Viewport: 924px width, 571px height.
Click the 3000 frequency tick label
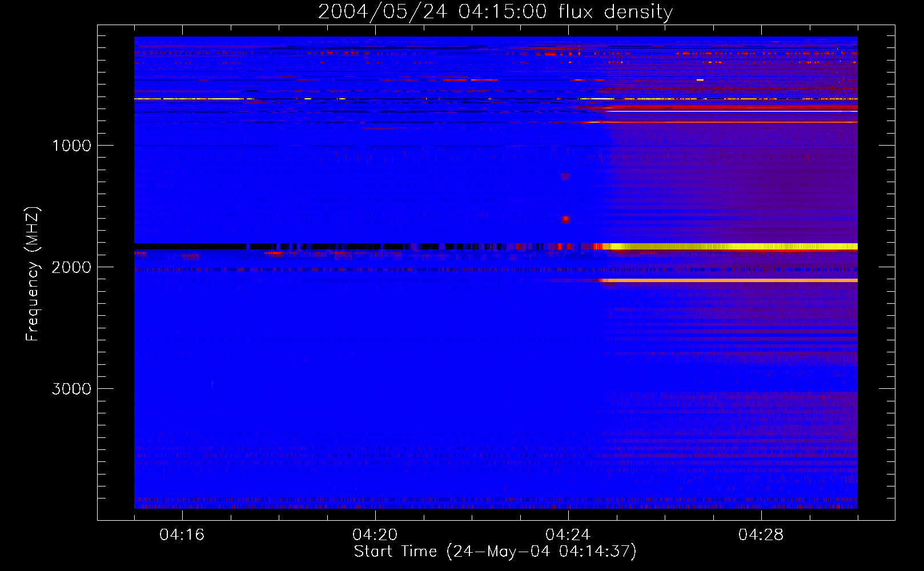[71, 389]
